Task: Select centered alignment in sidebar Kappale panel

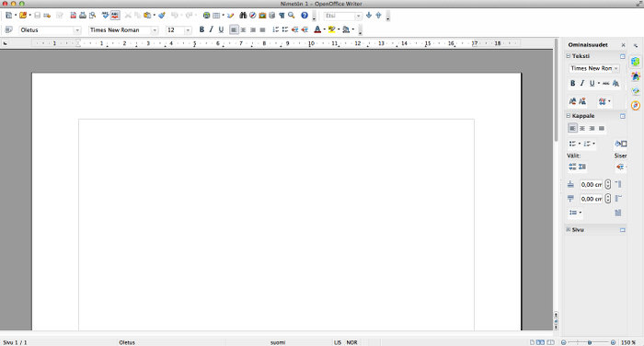Action: point(582,128)
